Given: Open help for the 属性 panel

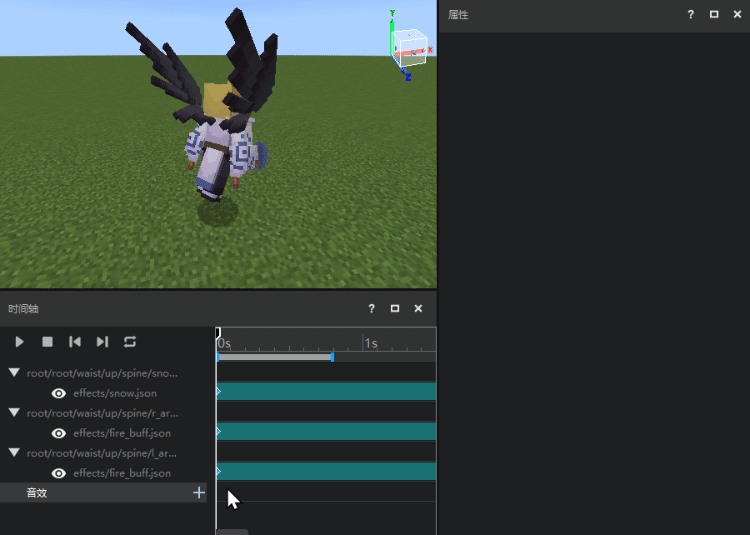Looking at the screenshot, I should pyautogui.click(x=690, y=15).
